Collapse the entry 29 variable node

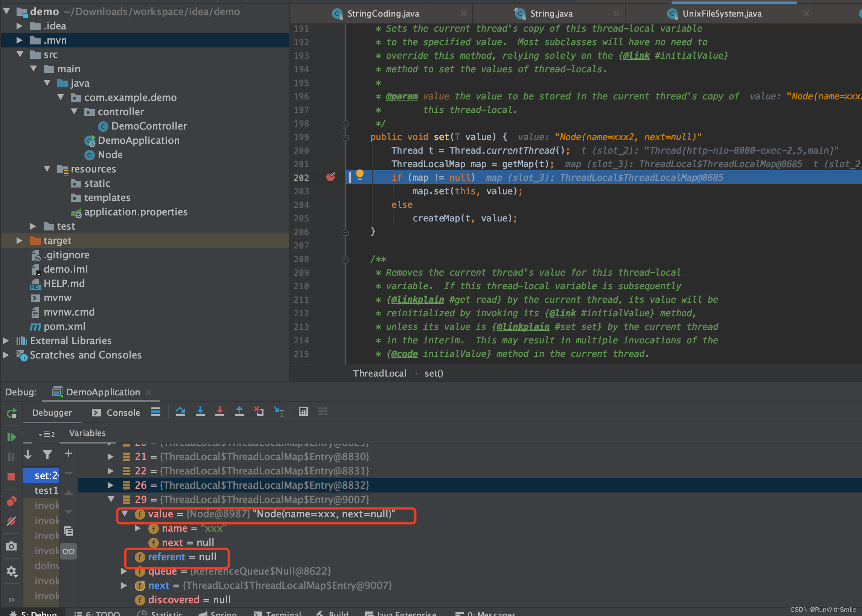click(x=111, y=500)
